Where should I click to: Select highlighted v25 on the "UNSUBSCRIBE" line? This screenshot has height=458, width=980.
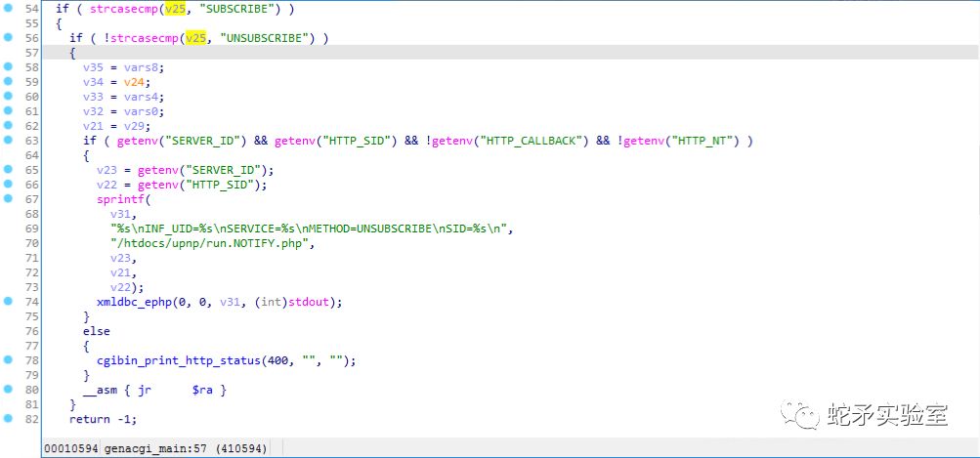click(195, 38)
